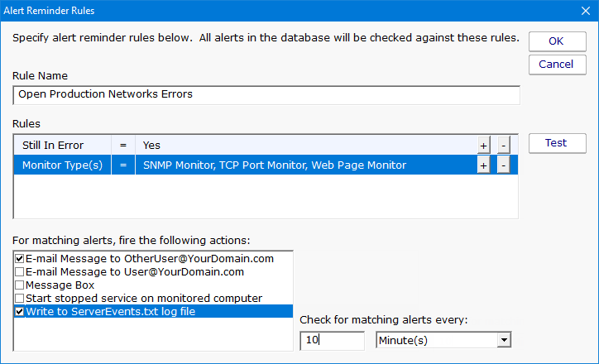The width and height of the screenshot is (599, 364).
Task: Click the equals operator in Still In Error row
Action: tap(122, 146)
